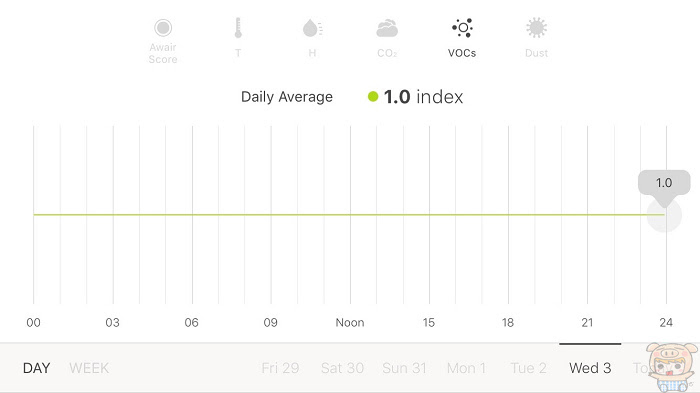Screen dimensions: 700x393
Task: Select the Wed 3 date tab
Action: coord(590,368)
